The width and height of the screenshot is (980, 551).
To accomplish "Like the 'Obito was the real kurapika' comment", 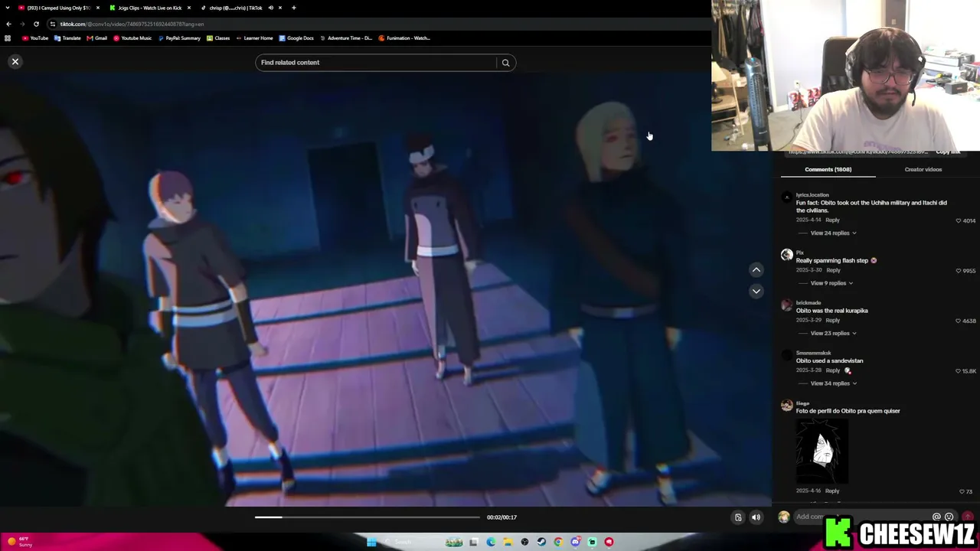I will (x=959, y=321).
